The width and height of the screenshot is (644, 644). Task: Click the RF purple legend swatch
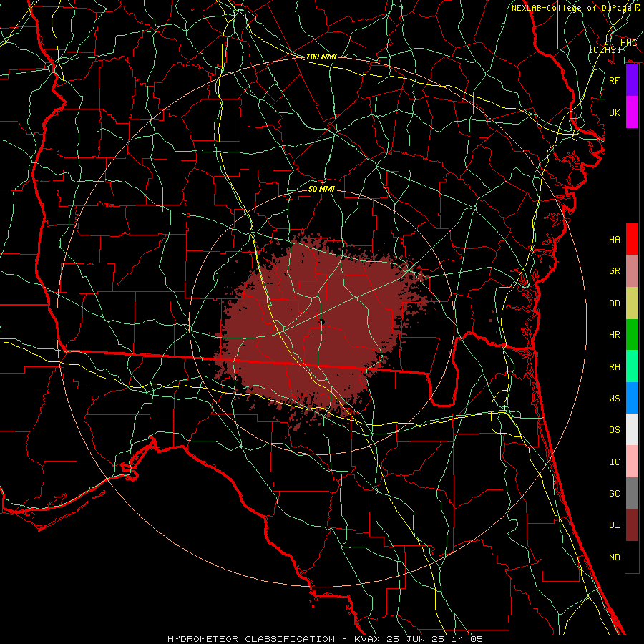(632, 80)
